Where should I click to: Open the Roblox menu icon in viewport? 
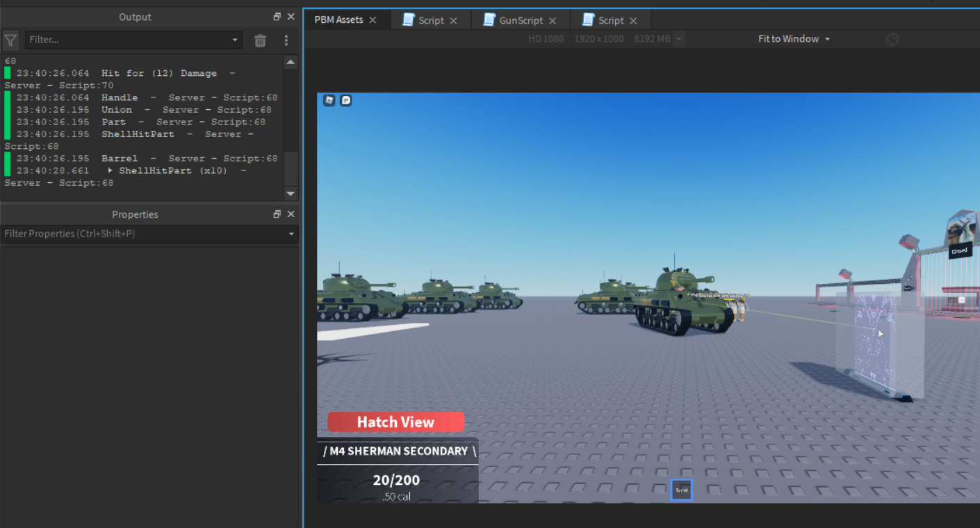click(329, 100)
